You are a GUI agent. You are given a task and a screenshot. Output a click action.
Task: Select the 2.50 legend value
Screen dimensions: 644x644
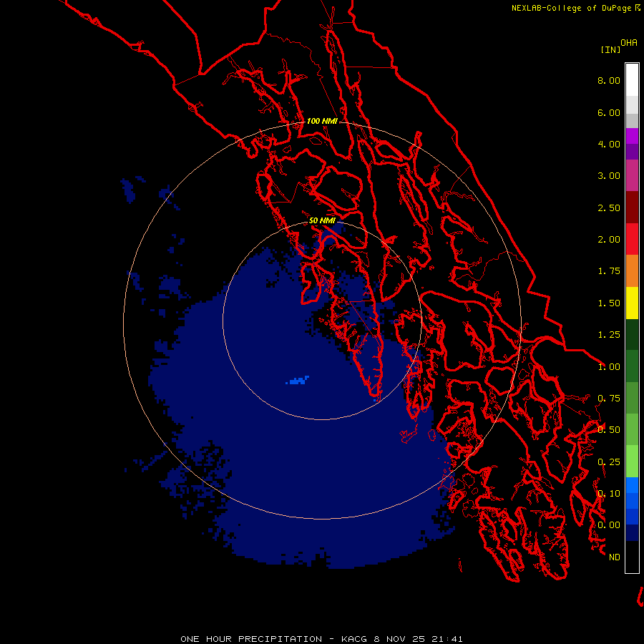point(609,208)
